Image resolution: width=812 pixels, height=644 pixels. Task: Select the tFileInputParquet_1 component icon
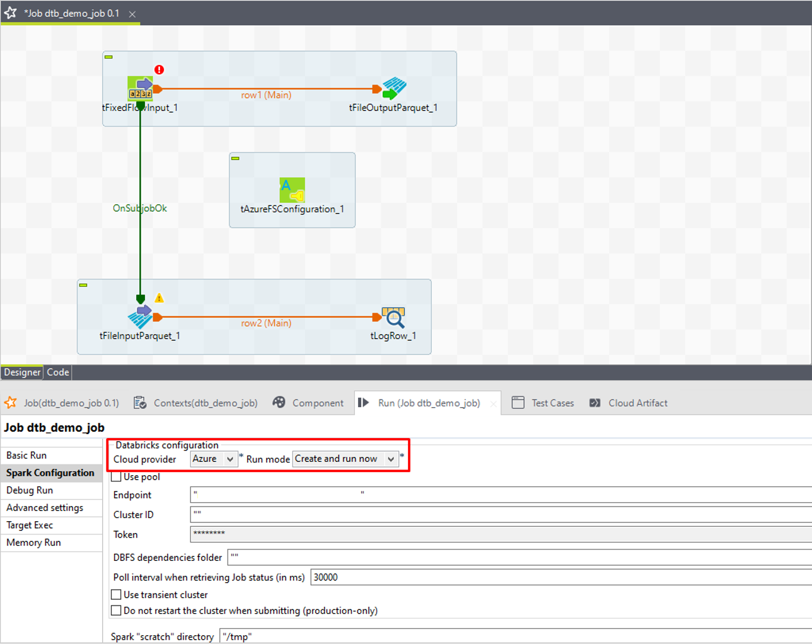coord(140,317)
